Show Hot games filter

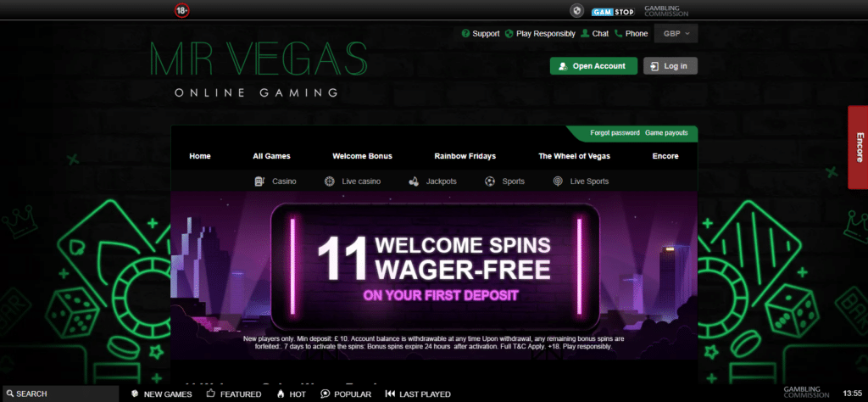tap(292, 394)
